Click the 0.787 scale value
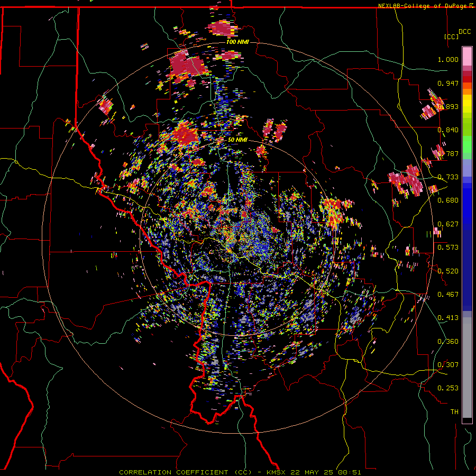This screenshot has width=476, height=476. [448, 153]
